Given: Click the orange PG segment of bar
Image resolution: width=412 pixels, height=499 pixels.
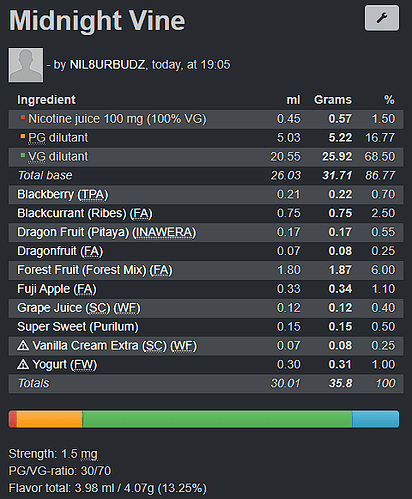Looking at the screenshot, I should tap(50, 419).
